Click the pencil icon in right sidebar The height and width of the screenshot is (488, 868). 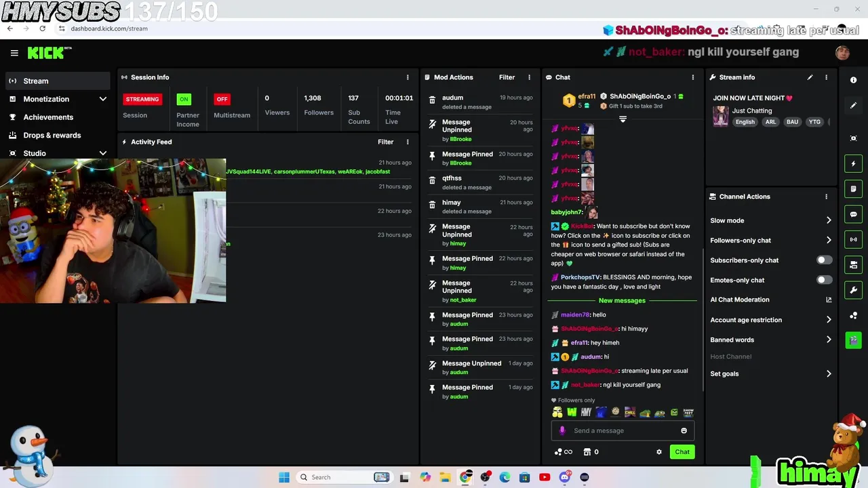point(854,106)
